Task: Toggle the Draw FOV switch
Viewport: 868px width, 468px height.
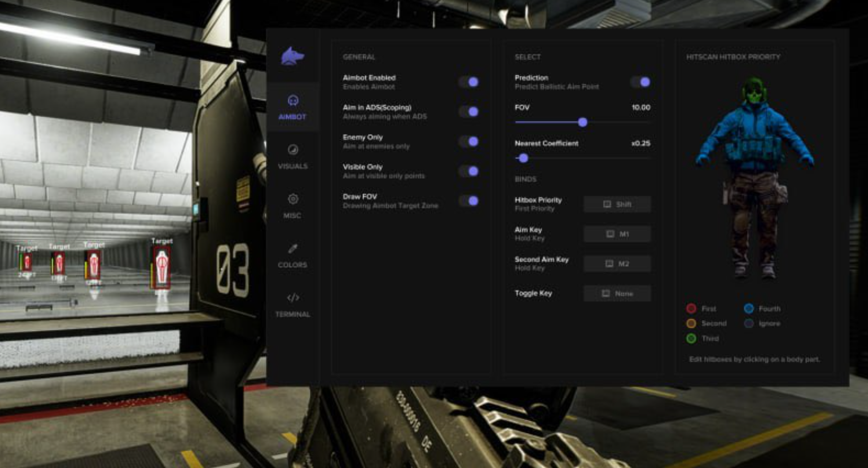Action: (469, 201)
